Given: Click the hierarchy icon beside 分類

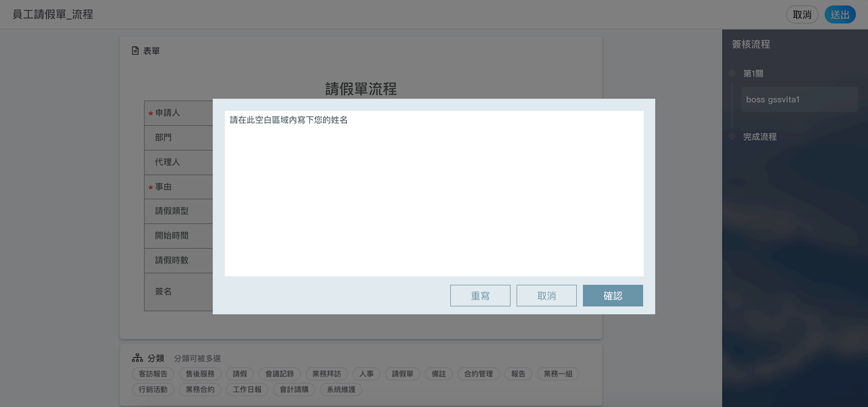Looking at the screenshot, I should coord(137,358).
